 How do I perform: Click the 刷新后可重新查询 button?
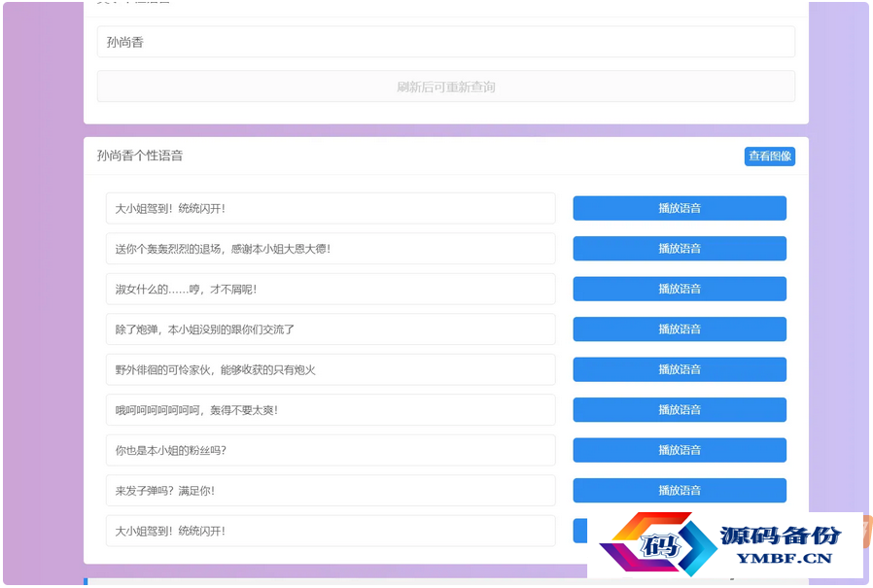446,86
